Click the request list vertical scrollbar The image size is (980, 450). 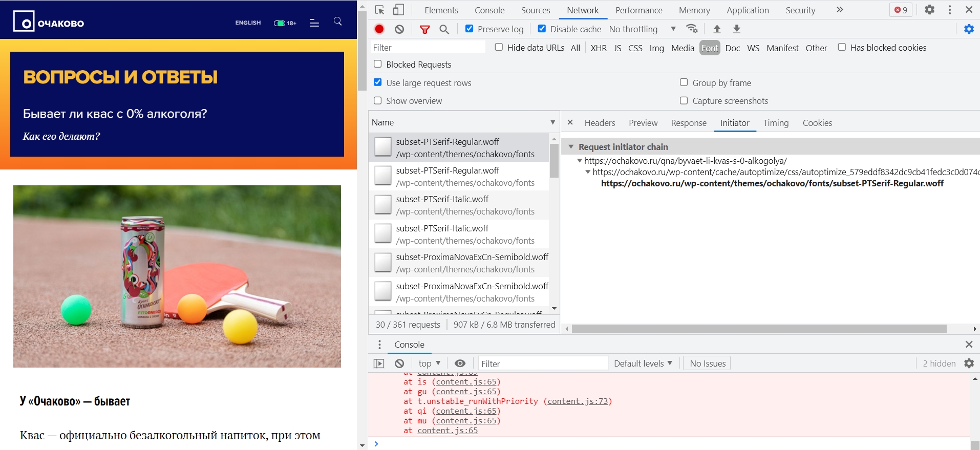pyautogui.click(x=554, y=160)
